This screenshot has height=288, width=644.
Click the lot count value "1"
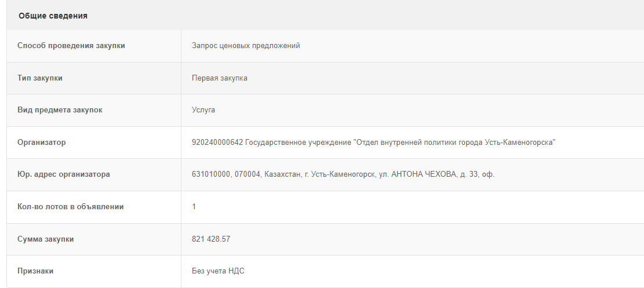194,207
